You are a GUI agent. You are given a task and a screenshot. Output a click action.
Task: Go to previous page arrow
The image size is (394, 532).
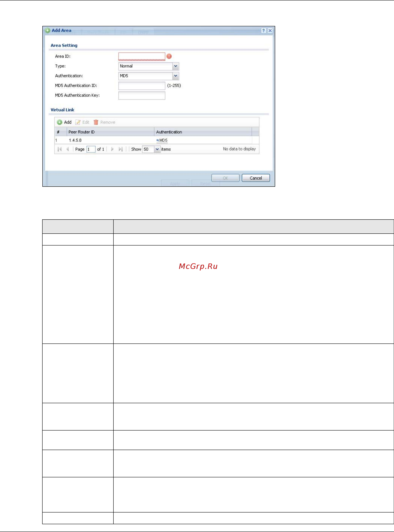coord(68,149)
